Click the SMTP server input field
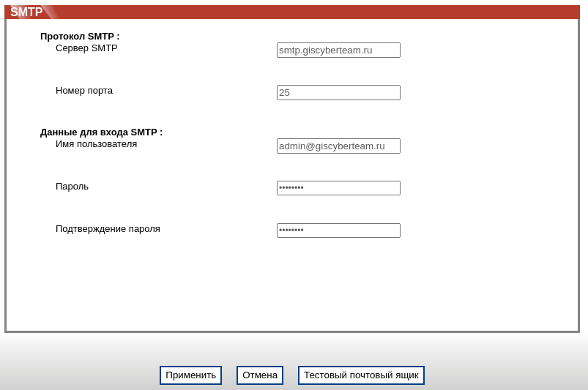The image size is (588, 390). (x=338, y=50)
